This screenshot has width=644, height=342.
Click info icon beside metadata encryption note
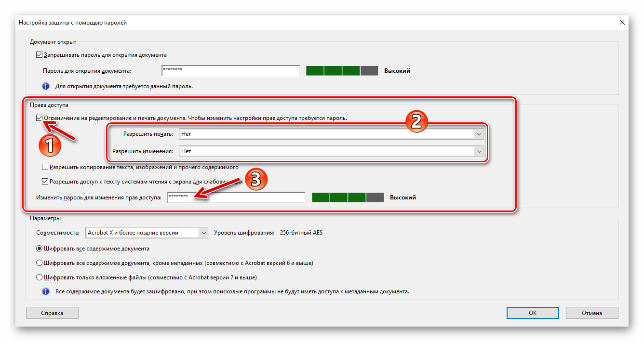coord(46,291)
